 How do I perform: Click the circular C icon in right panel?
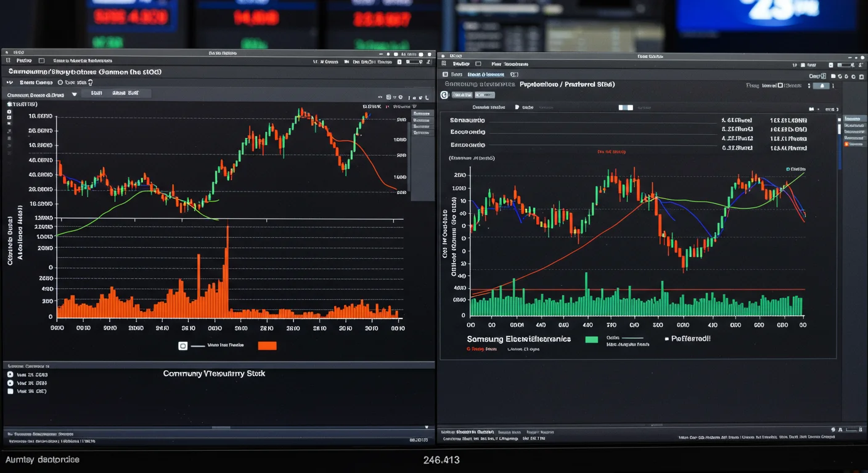point(443,95)
